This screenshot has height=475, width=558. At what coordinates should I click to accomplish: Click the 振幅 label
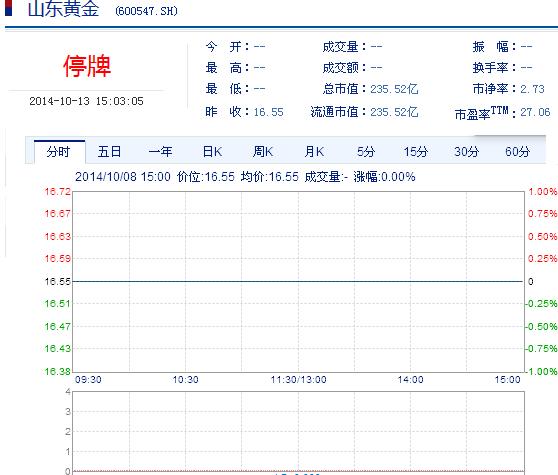pos(494,47)
